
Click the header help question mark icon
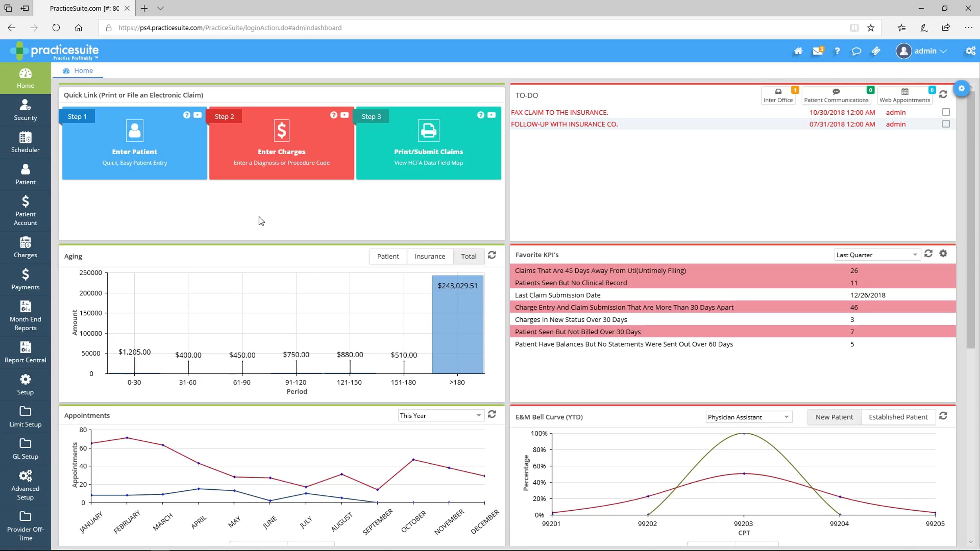click(x=837, y=51)
